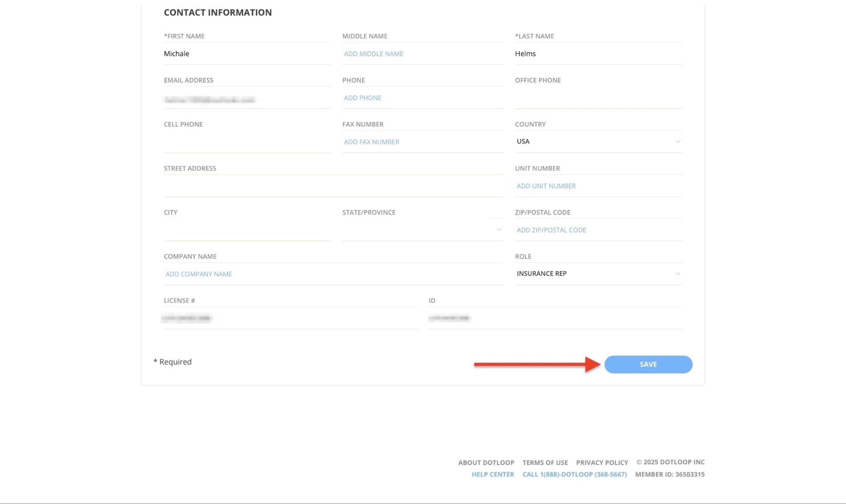This screenshot has height=504, width=846.
Task: Open the State/Province dropdown
Action: point(422,230)
